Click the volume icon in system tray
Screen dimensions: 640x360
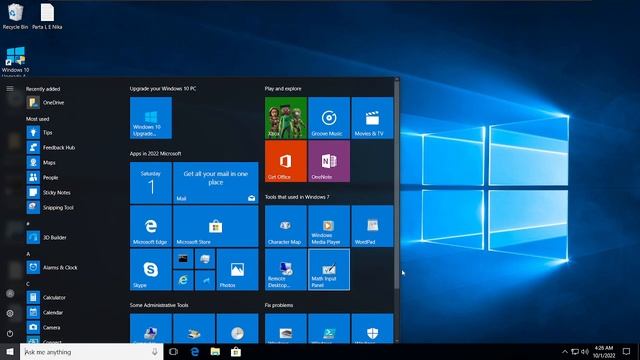585,352
